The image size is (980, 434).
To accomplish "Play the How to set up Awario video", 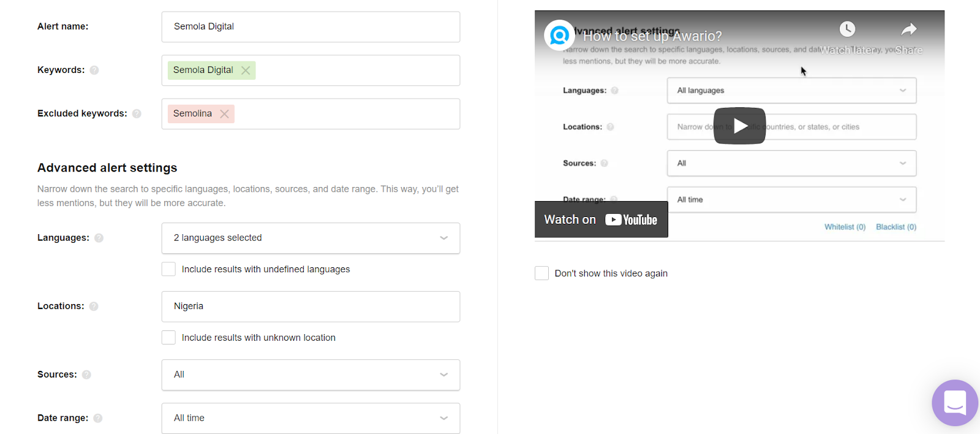I will (739, 126).
